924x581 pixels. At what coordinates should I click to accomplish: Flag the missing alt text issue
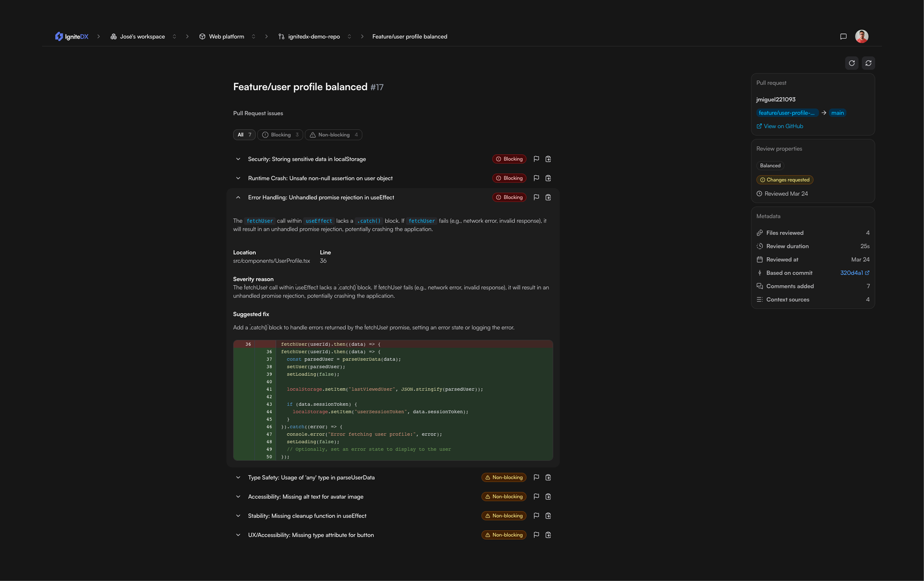point(536,497)
